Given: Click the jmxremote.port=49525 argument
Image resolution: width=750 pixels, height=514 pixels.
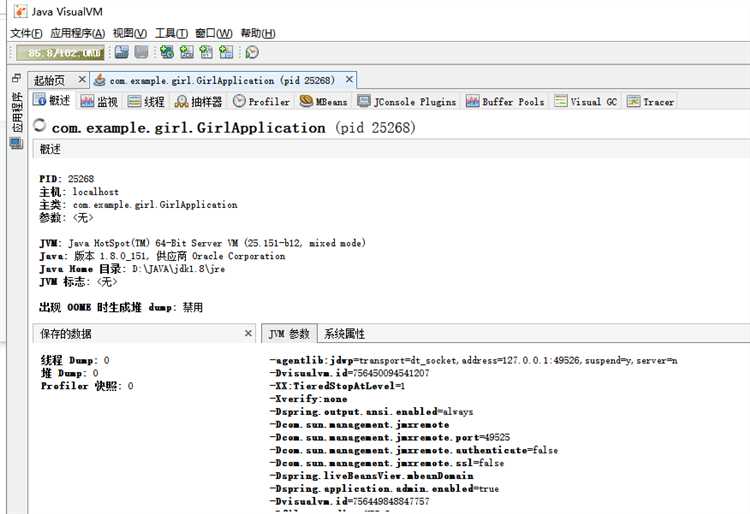Looking at the screenshot, I should click(389, 437).
